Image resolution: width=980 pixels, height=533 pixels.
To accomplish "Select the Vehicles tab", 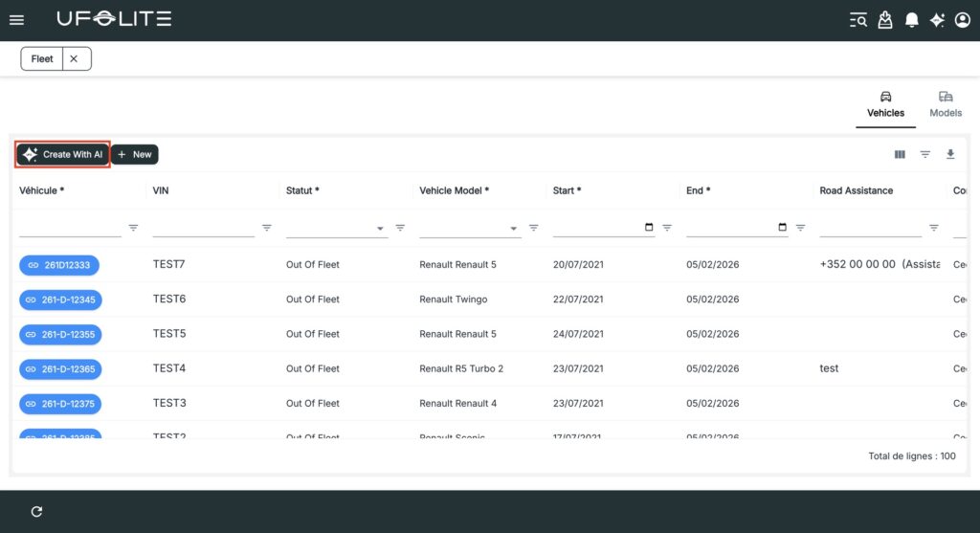I will pos(885,103).
